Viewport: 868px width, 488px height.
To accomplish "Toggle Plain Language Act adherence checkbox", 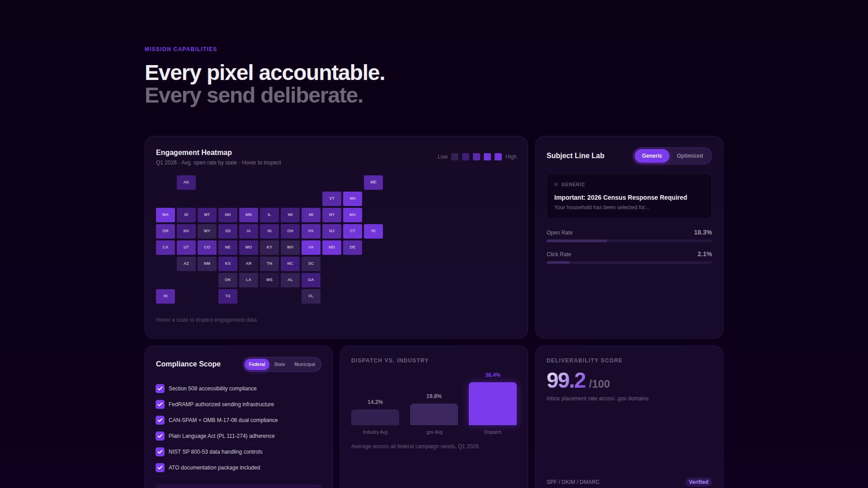I will [x=160, y=436].
